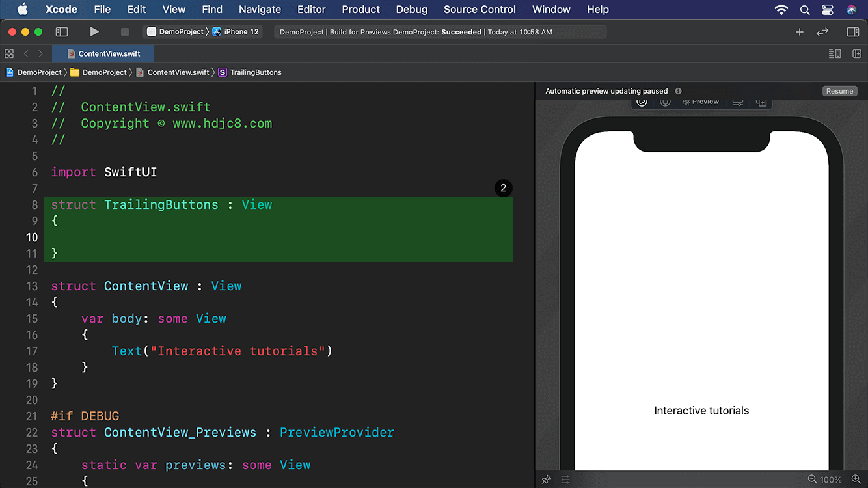Image resolution: width=868 pixels, height=488 pixels.
Task: Open the Debug menu
Action: [412, 9]
